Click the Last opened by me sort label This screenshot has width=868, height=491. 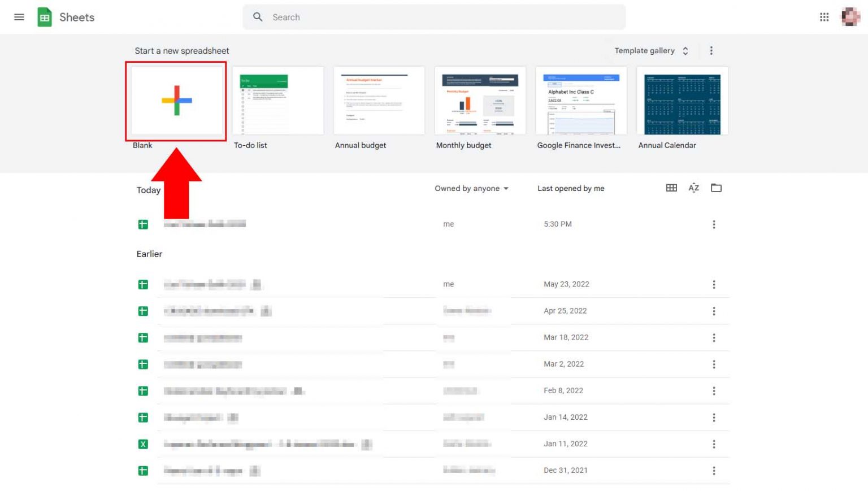571,188
